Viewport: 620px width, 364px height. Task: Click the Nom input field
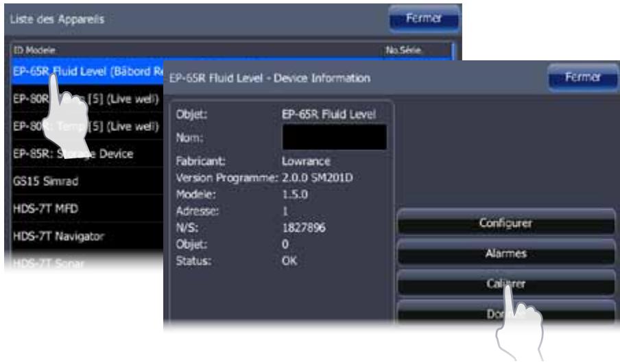[x=335, y=137]
